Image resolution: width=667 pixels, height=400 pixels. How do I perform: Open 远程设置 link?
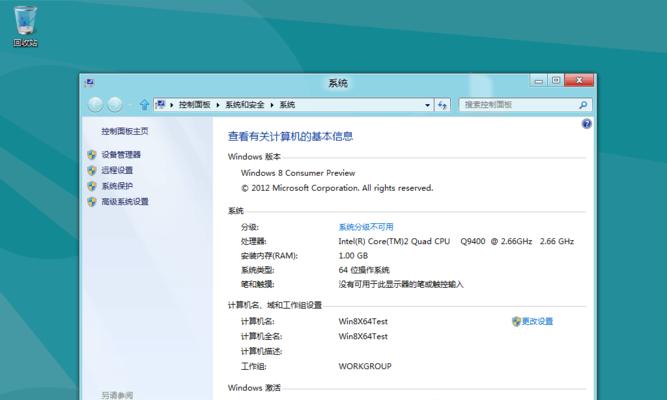coord(117,170)
